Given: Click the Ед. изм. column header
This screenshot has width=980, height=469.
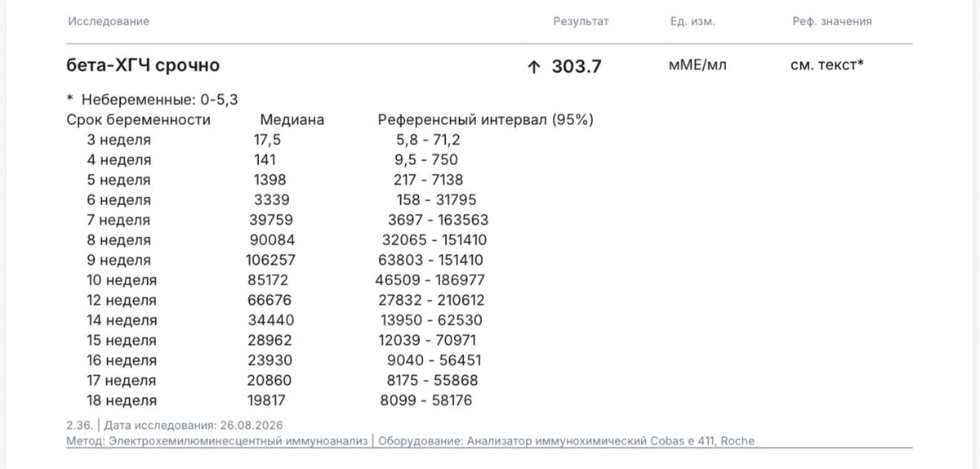Looking at the screenshot, I should (x=692, y=21).
